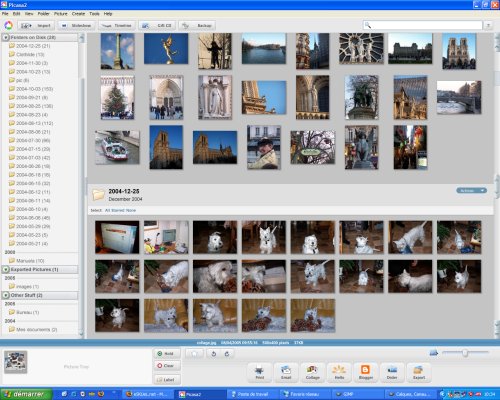Image resolution: width=500 pixels, height=400 pixels.
Task: Open the Create menu
Action: pos(78,14)
